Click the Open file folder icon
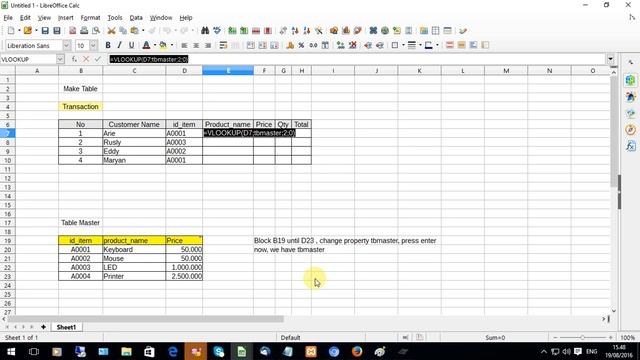640x360 pixels. 27,31
